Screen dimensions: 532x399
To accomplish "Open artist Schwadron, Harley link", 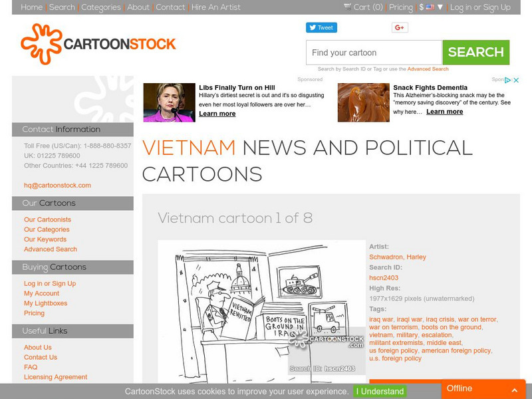I will coord(397,257).
